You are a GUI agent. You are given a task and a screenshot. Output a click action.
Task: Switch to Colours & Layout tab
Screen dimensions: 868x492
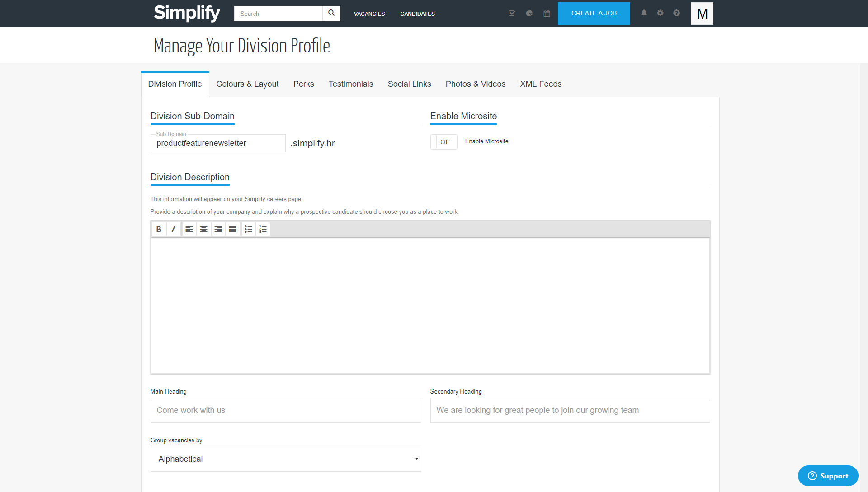pos(247,84)
